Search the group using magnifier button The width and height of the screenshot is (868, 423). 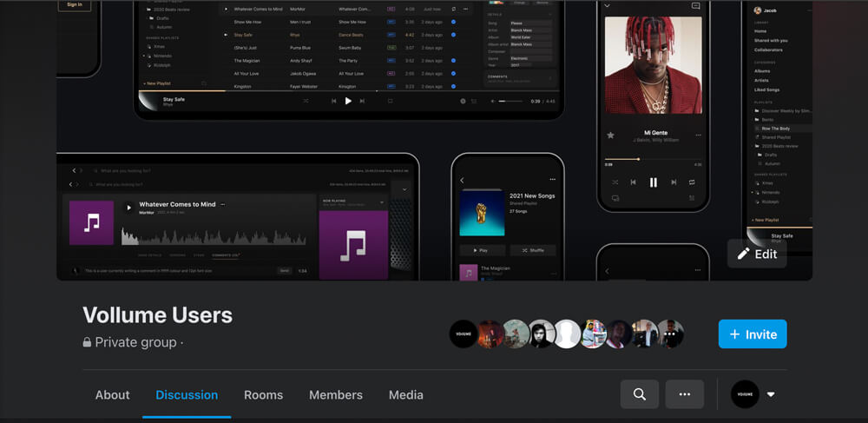(x=640, y=394)
